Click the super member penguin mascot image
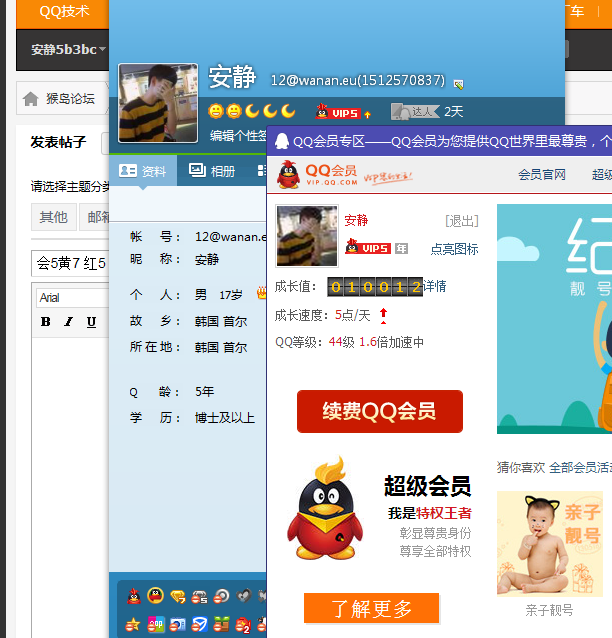Viewport: 612px width, 638px height. coord(325,509)
